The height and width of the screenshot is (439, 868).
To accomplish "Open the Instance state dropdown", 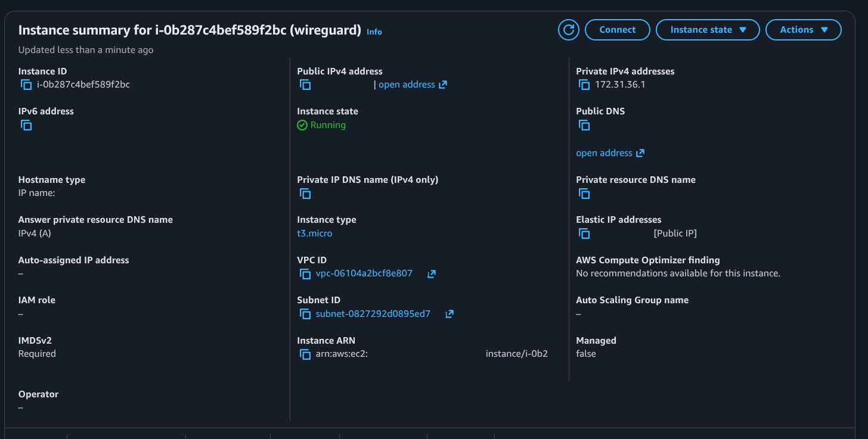I will [708, 30].
